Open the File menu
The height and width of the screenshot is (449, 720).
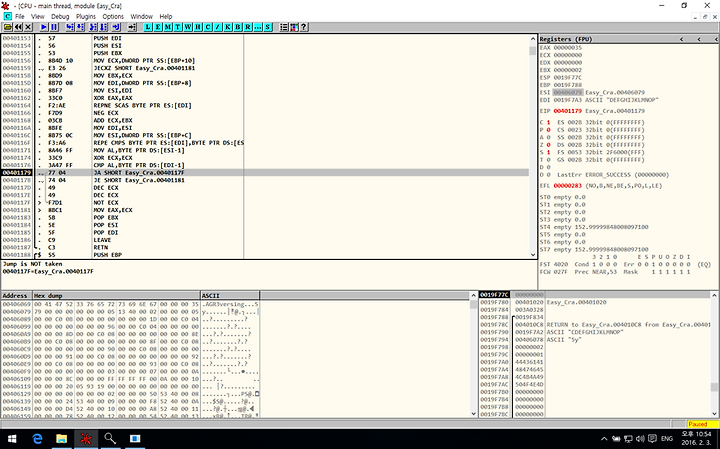(20, 16)
